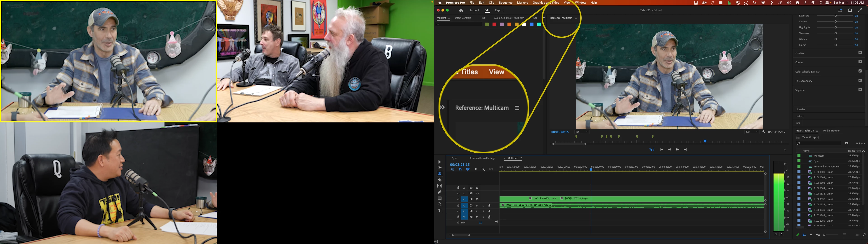Click the Export workspace button

(x=499, y=10)
